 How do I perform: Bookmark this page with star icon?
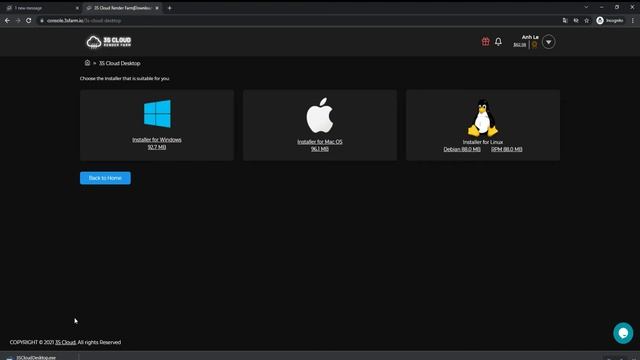tap(587, 20)
